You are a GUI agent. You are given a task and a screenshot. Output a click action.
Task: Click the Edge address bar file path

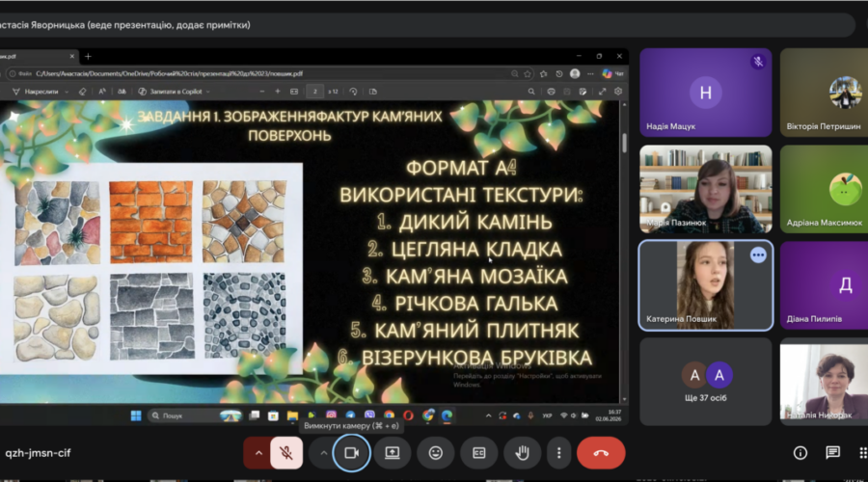[x=170, y=73]
